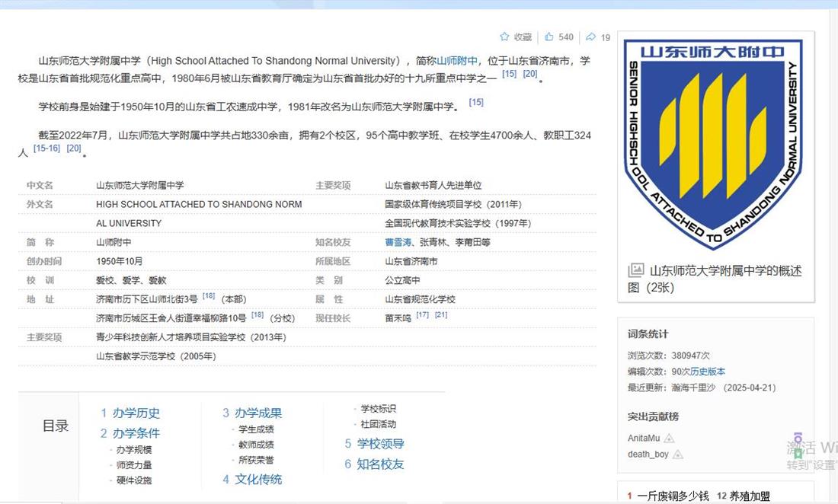This screenshot has height=504, width=838.
Task: Go to 教师成绩 subsection
Action: point(256,445)
